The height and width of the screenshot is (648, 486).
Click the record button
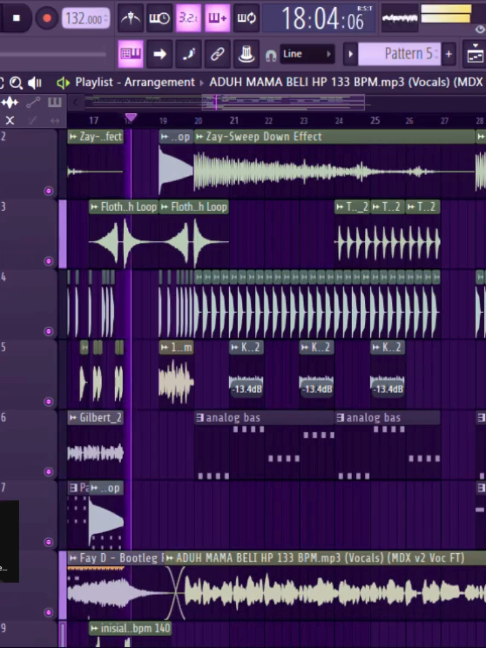(46, 18)
